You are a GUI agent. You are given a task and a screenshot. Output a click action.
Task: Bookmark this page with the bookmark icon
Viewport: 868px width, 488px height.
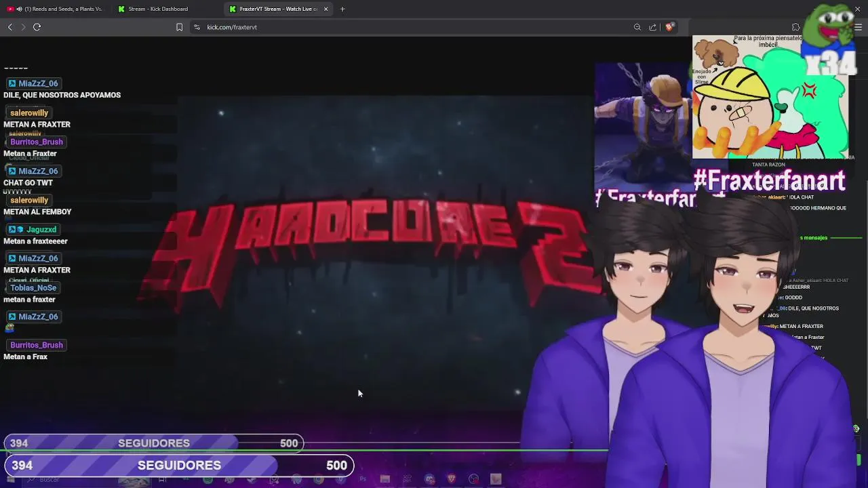179,27
